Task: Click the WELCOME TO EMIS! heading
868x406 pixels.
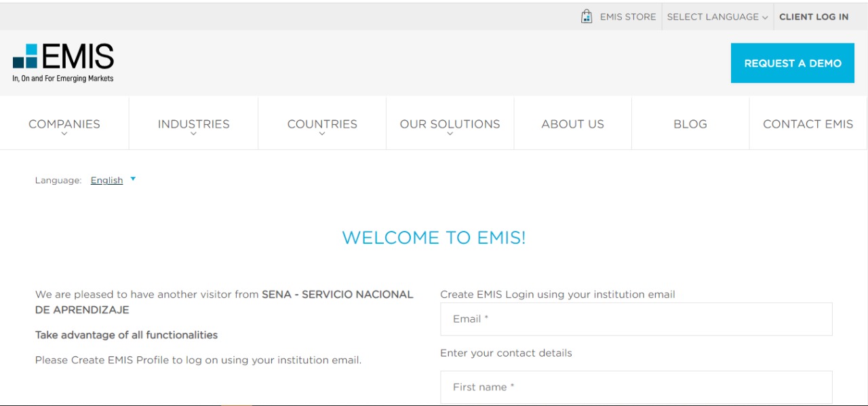Action: click(434, 238)
